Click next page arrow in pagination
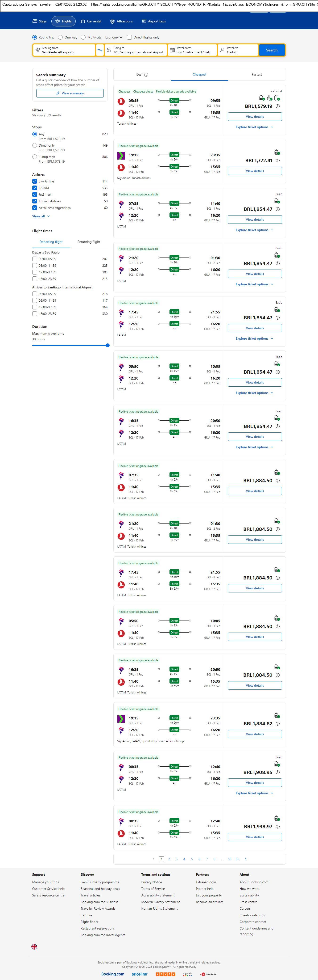The height and width of the screenshot is (980, 318). [246, 859]
